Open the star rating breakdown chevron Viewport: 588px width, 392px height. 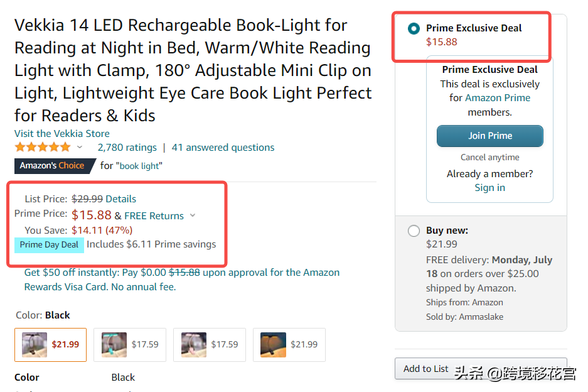click(80, 148)
